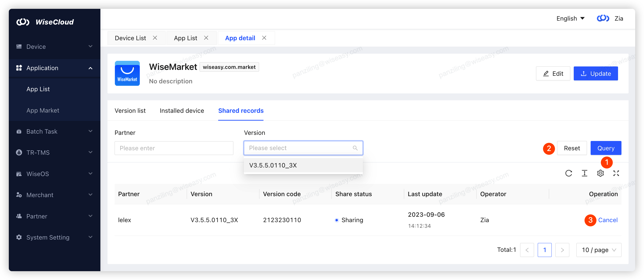The height and width of the screenshot is (280, 644).
Task: Switch to the Installed device tab
Action: (x=182, y=111)
